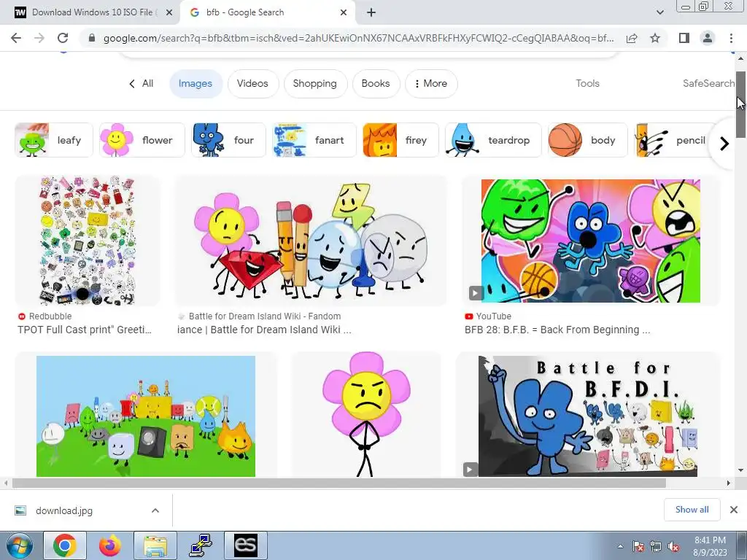Open Windows Explorer from the taskbar

point(155,545)
